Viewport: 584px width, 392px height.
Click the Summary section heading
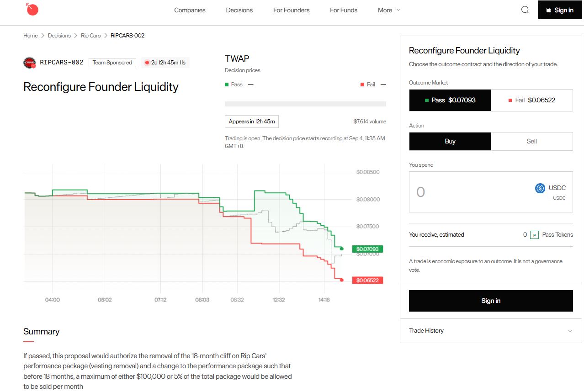pyautogui.click(x=42, y=331)
